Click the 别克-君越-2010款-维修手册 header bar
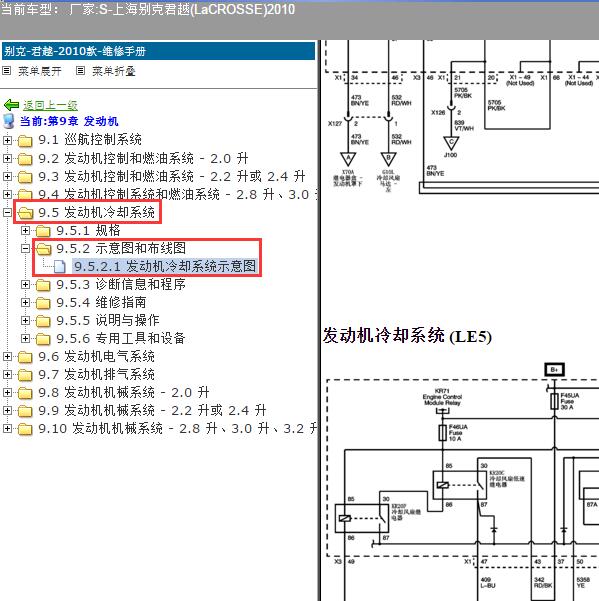Screen dimensions: 599x601 158,51
